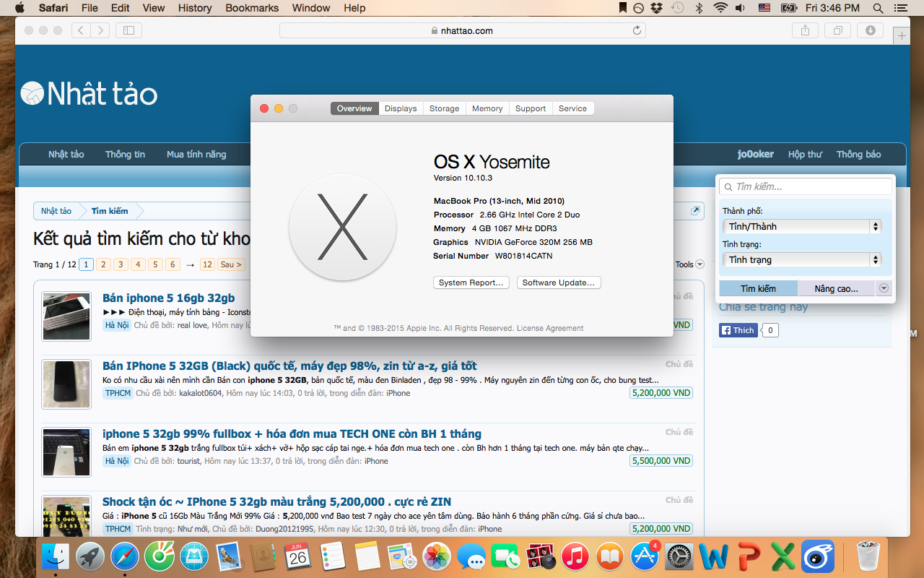Open Spotlight search magnifier
Viewport: 924px width, 578px height.
tap(878, 8)
